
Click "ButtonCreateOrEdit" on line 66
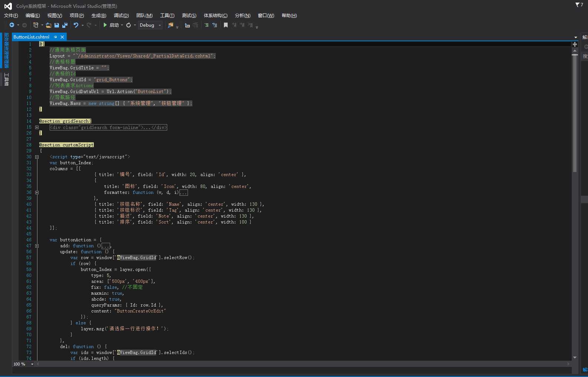coord(140,311)
